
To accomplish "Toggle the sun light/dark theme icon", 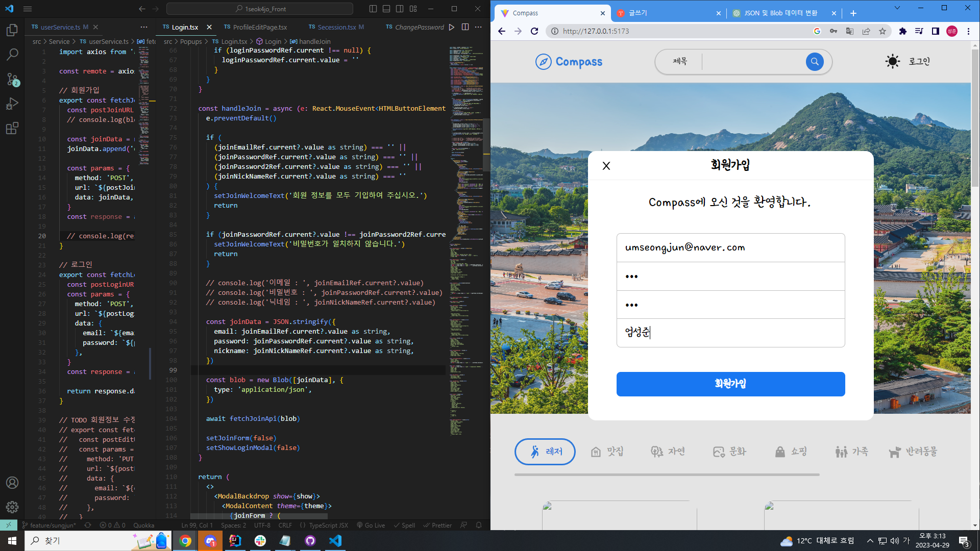I will 892,62.
